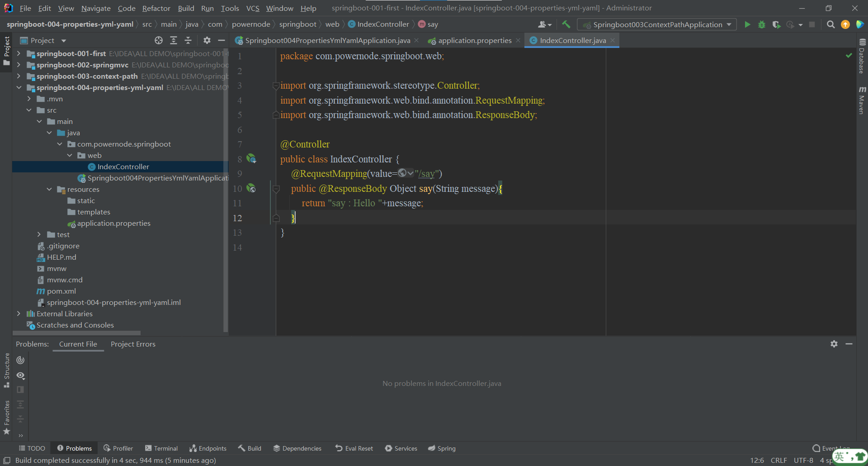Toggle autoscroll icon in Problems sidebar

tap(20, 360)
